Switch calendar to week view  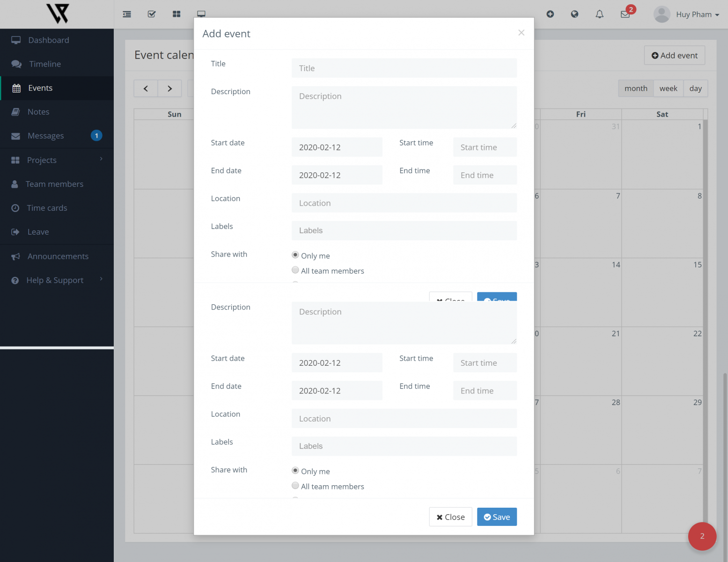(668, 89)
